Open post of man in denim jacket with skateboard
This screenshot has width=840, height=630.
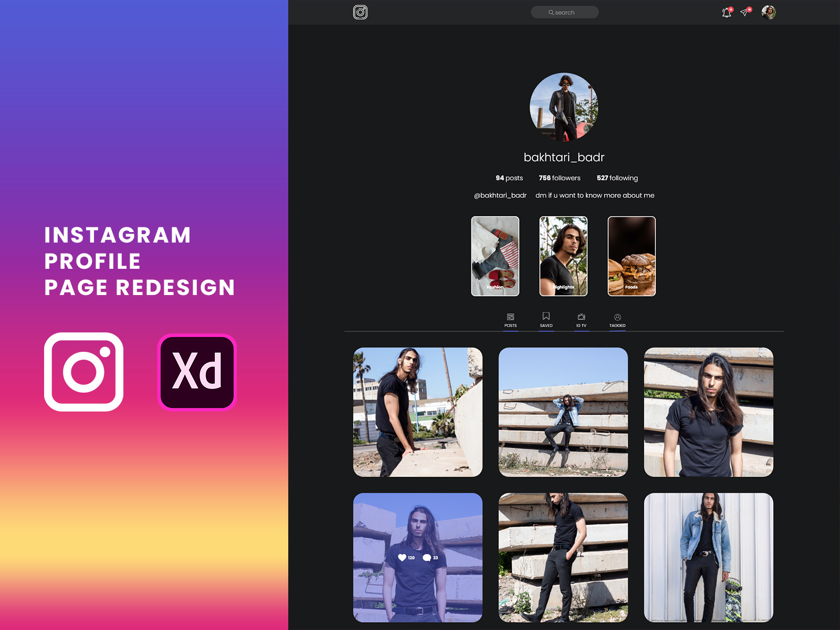click(709, 558)
